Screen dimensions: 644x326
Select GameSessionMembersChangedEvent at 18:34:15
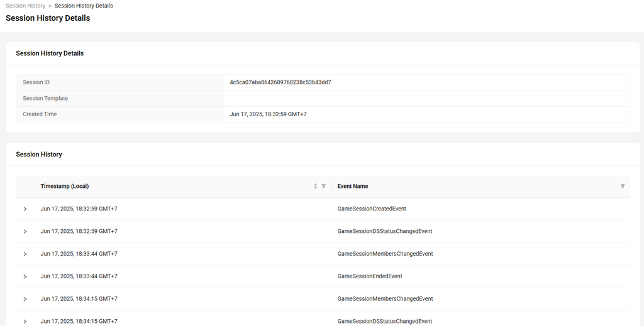[x=386, y=299]
